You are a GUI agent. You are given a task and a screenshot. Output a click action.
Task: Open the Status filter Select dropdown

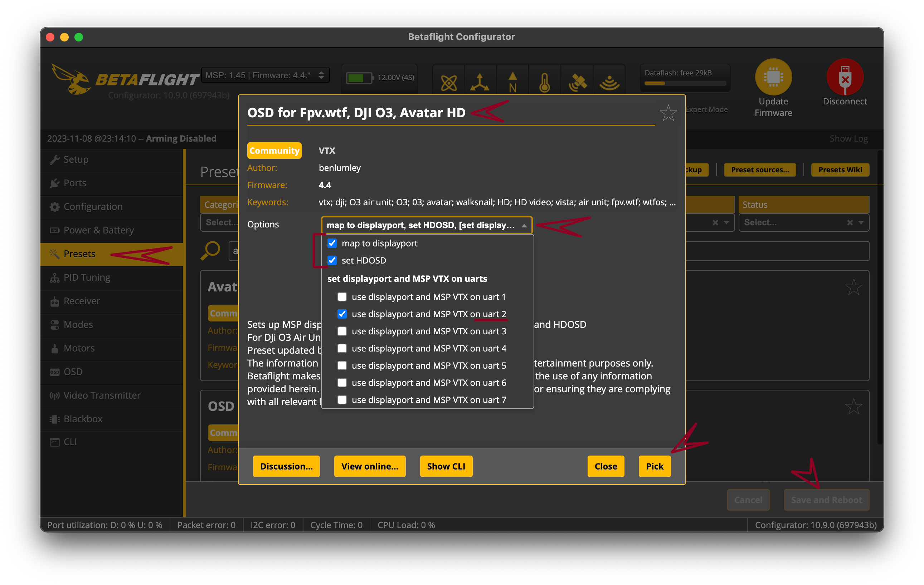[x=803, y=223]
